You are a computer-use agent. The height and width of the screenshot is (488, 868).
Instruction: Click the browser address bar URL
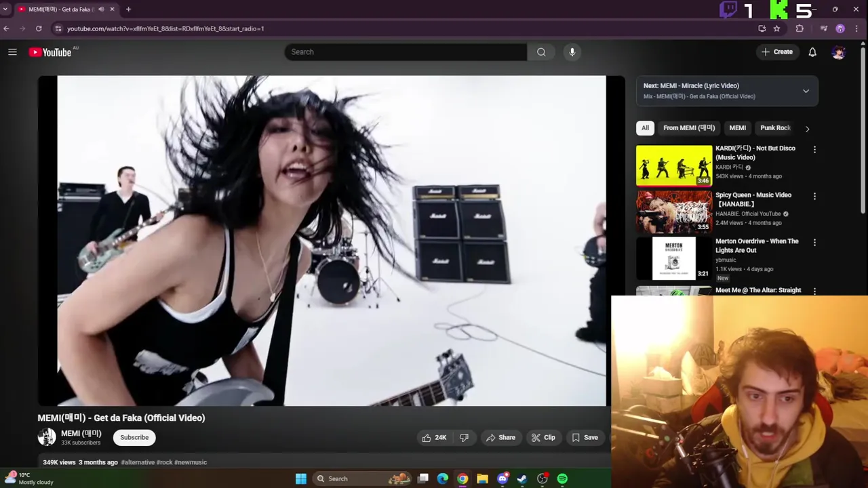click(x=165, y=28)
